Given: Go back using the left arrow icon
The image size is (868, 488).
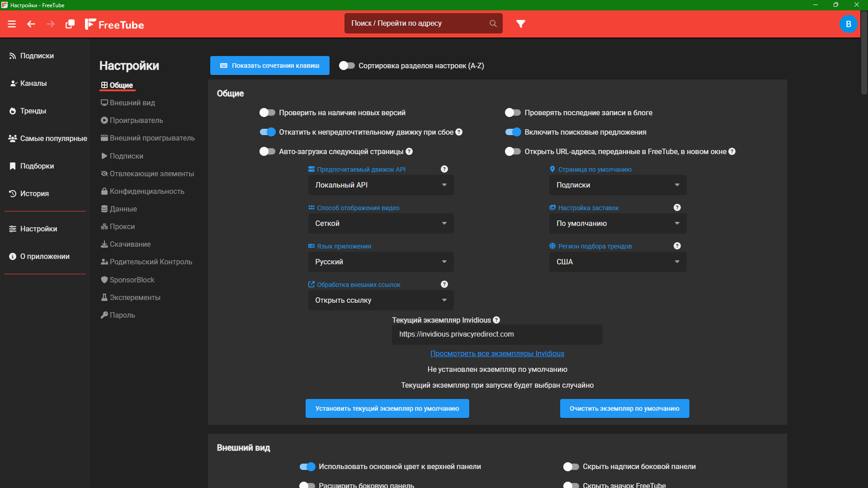Looking at the screenshot, I should pyautogui.click(x=31, y=24).
